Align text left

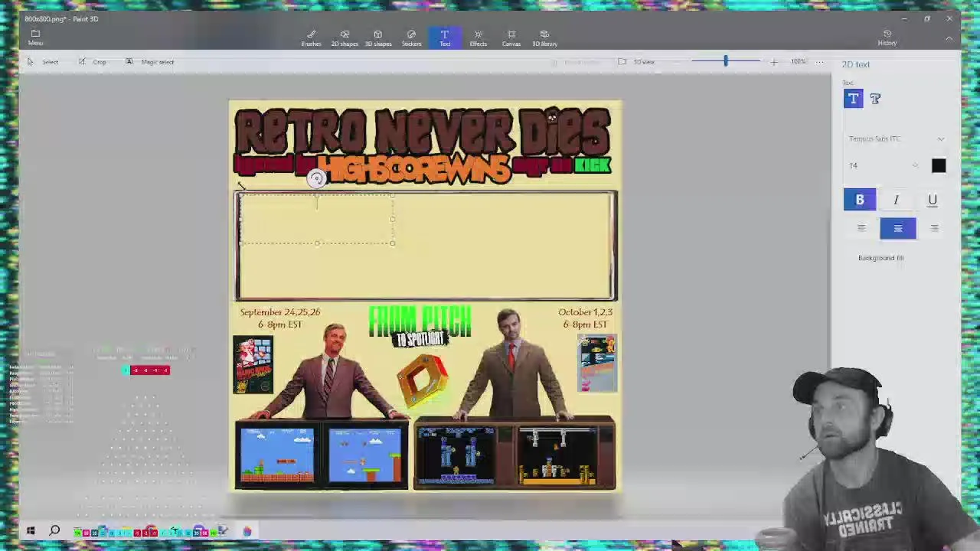(861, 228)
